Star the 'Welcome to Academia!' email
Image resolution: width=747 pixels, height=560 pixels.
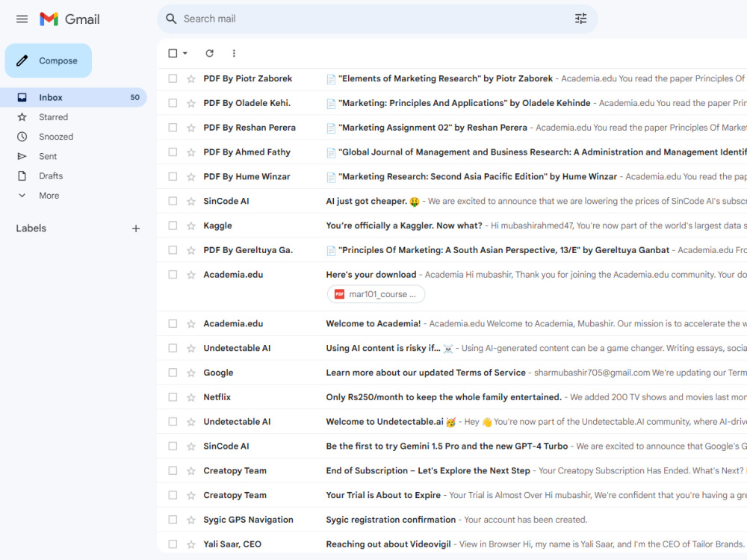tap(191, 324)
